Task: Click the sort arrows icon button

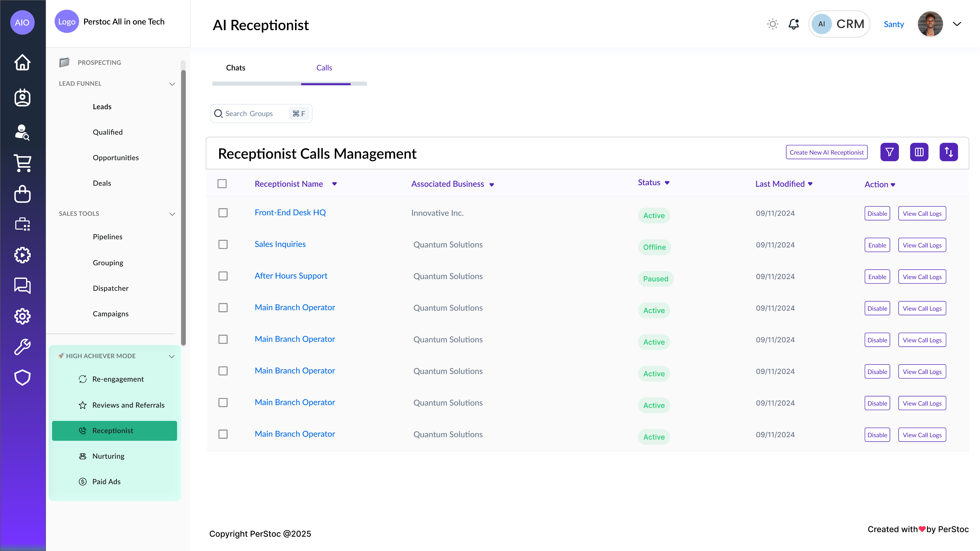Action: 948,152
